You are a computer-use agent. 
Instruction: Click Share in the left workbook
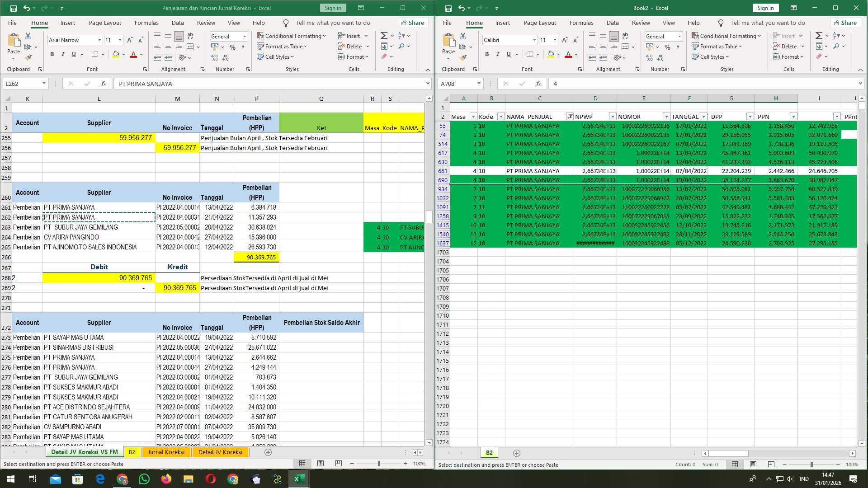[x=412, y=23]
